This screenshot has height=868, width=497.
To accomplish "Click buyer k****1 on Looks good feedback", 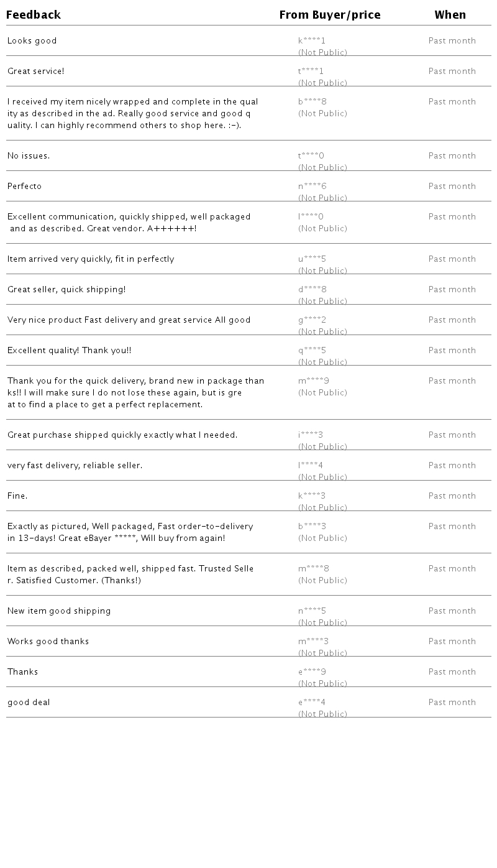I will click(x=312, y=41).
